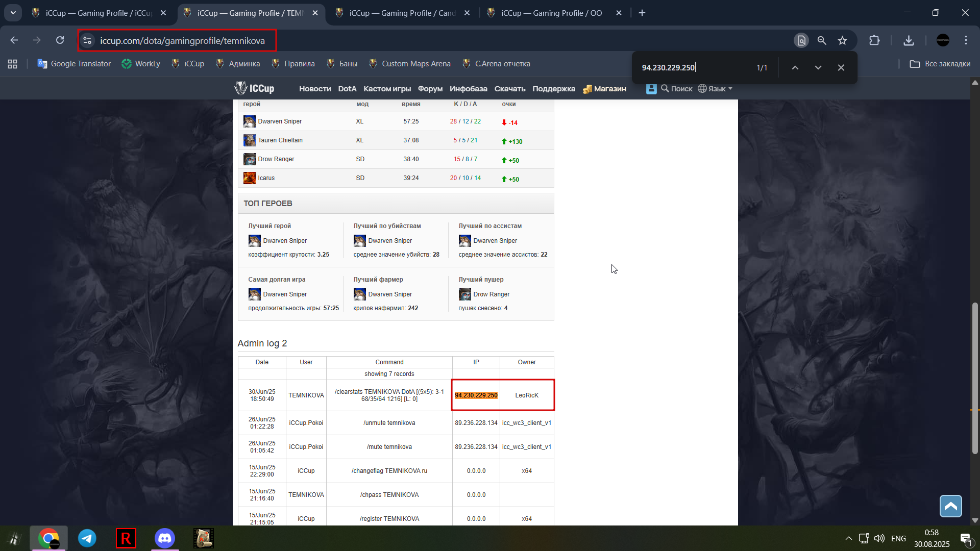This screenshot has height=551, width=980.
Task: Close the find-in-page bar
Action: click(841, 67)
